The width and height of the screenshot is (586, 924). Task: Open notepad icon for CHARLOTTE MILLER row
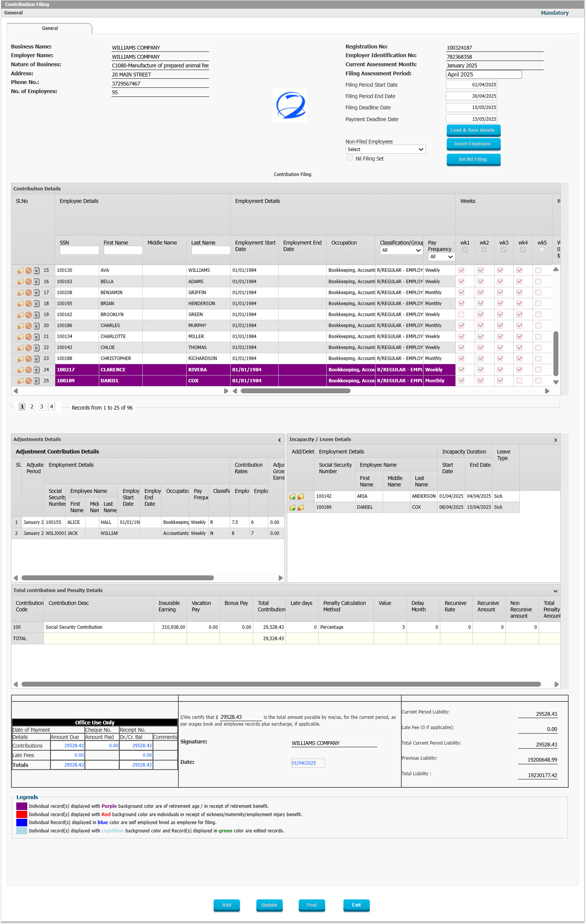[x=36, y=337]
